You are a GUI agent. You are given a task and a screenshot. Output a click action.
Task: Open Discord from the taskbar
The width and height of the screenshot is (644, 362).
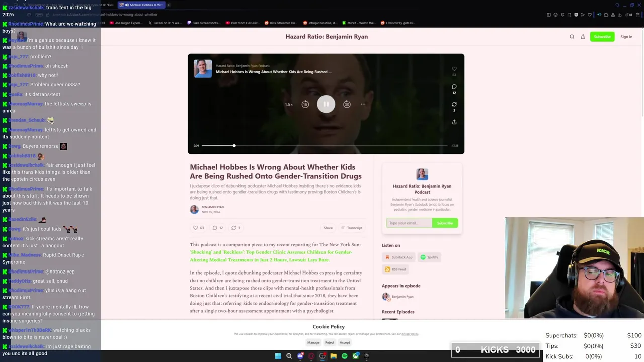(x=300, y=356)
